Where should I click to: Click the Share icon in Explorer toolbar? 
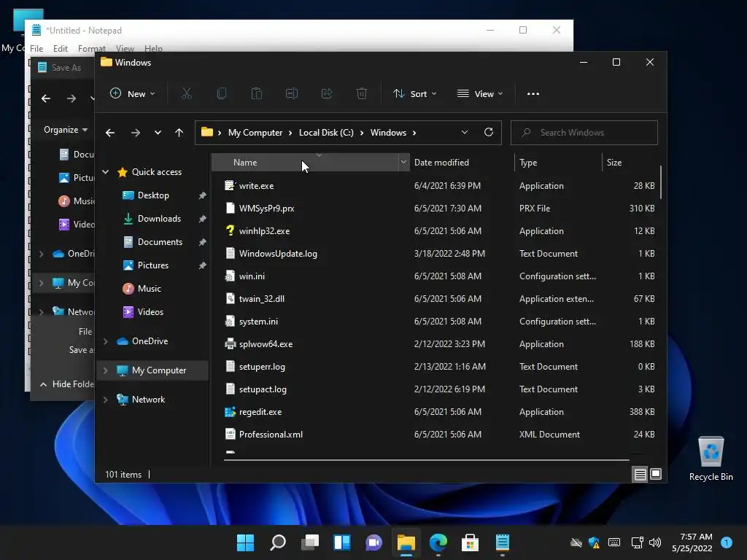click(327, 94)
